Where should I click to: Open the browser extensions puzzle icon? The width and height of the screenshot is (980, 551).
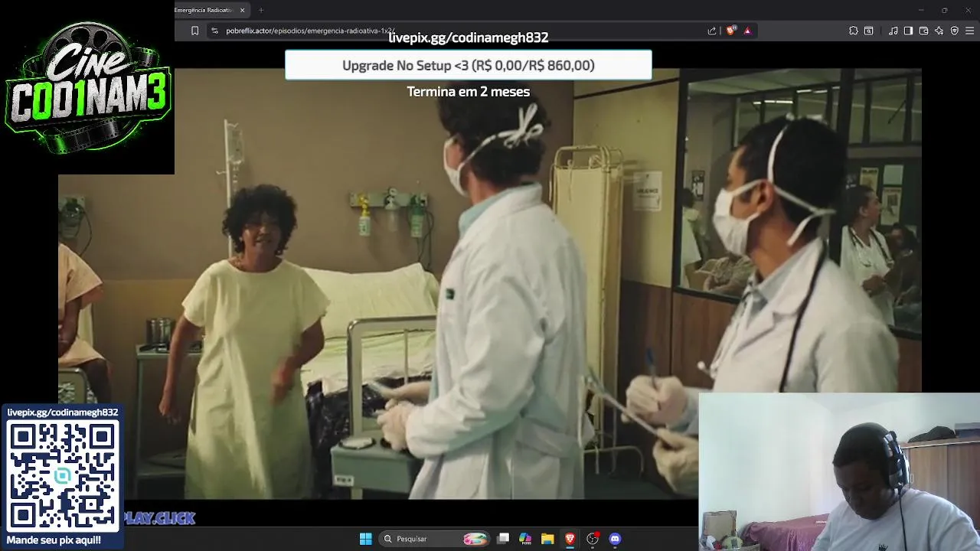(854, 31)
